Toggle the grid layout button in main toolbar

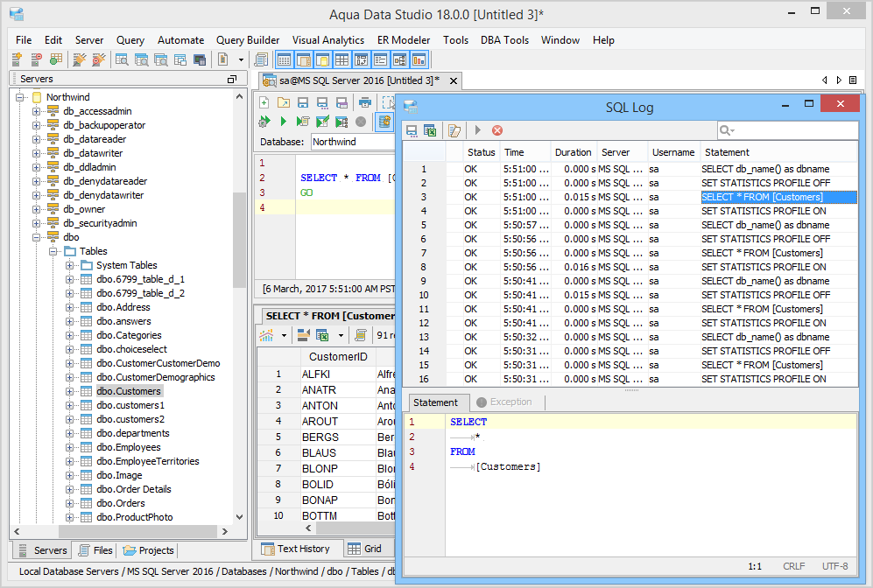point(341,59)
